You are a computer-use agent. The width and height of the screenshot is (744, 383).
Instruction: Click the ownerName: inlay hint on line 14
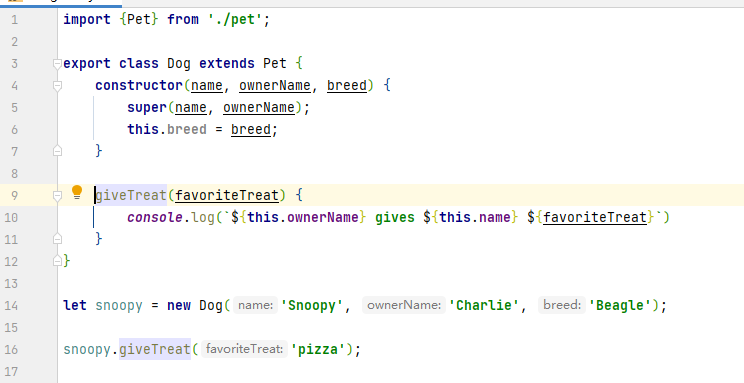coord(404,305)
